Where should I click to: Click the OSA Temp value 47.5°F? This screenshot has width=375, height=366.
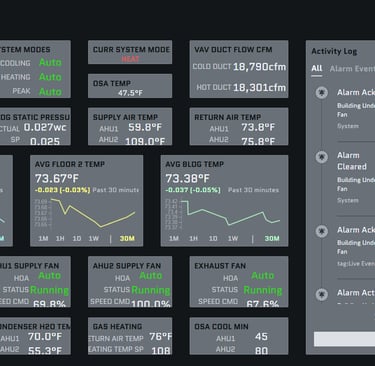click(130, 93)
